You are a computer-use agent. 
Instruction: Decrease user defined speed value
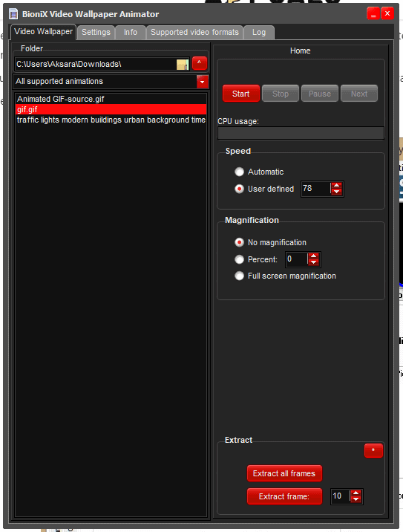[336, 192]
